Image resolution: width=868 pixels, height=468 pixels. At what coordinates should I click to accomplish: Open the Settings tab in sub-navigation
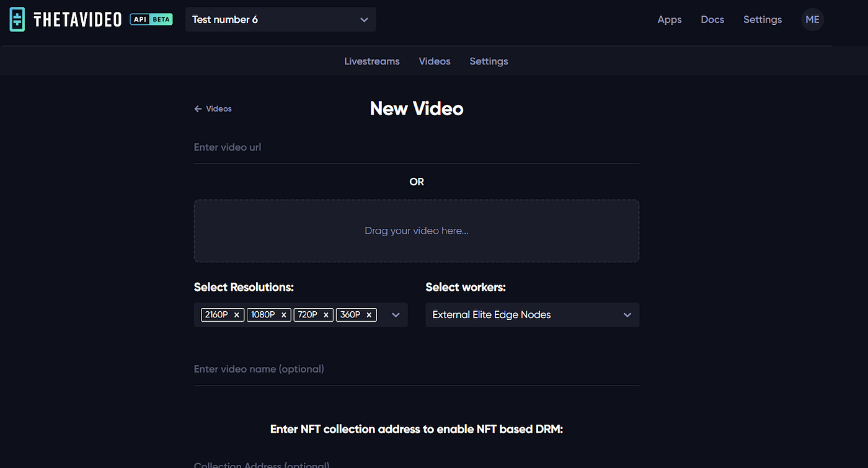489,61
